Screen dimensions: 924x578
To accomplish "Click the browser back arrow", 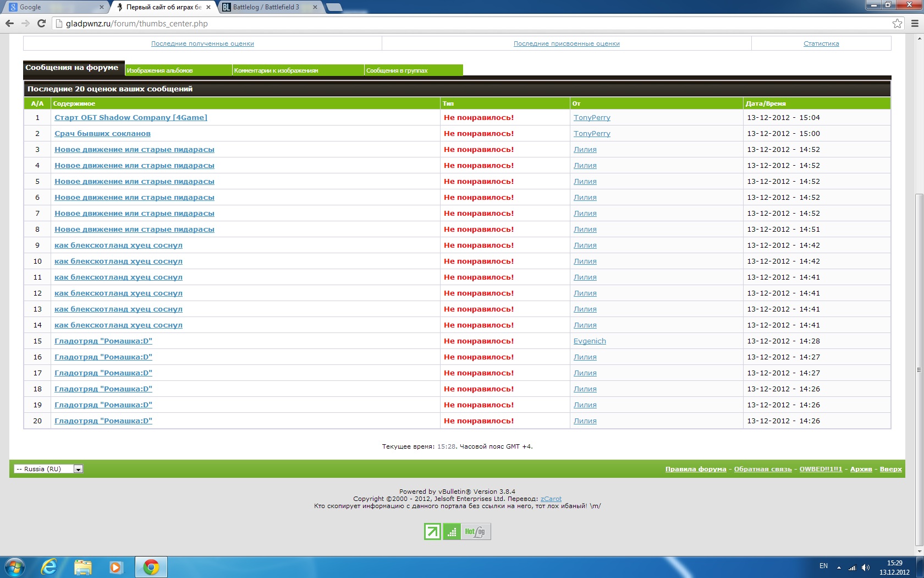I will click(x=9, y=23).
